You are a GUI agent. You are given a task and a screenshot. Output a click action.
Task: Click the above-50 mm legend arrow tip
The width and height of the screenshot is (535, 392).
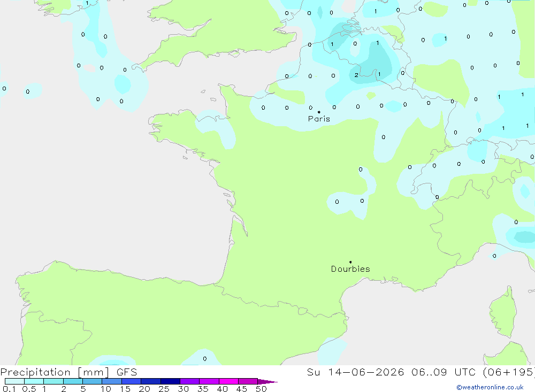coord(267,381)
